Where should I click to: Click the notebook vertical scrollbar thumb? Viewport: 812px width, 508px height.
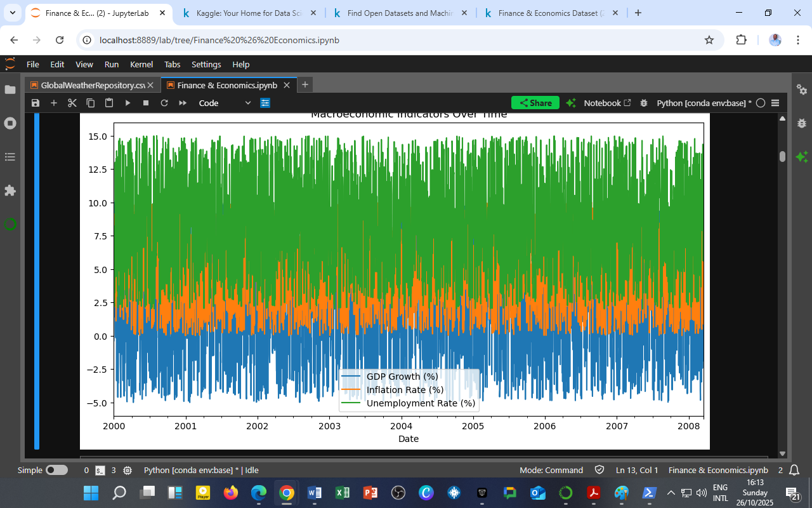(x=782, y=156)
